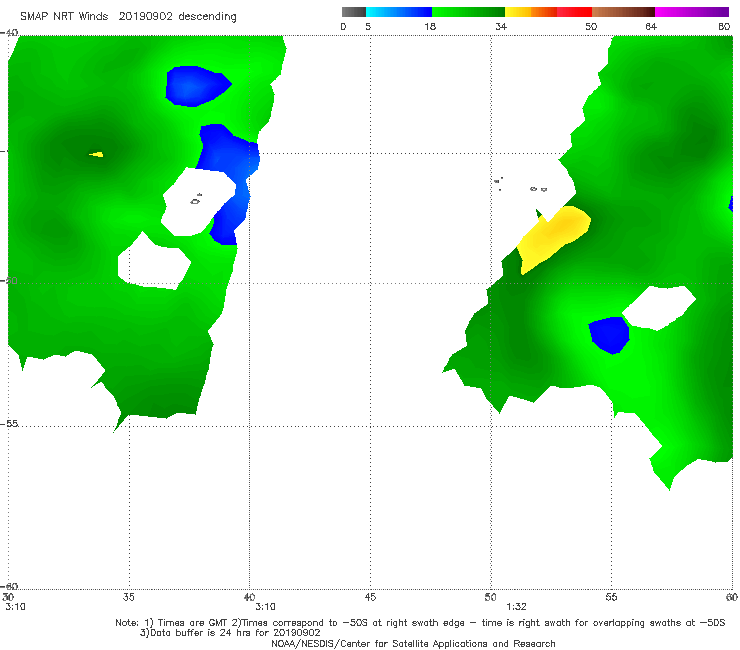This screenshot has width=740, height=650.
Task: Click the 'SMAP NRT Winds 20190902 descending' title
Action: click(128, 17)
